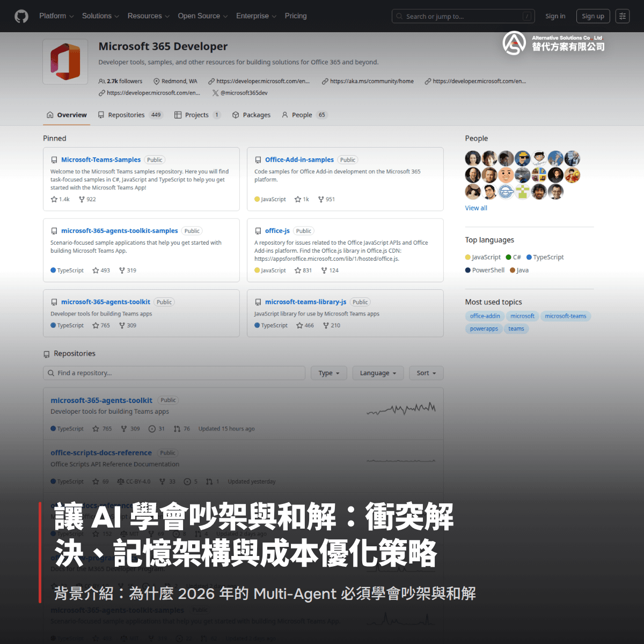Screen dimensions: 644x644
Task: Expand the Open Source menu
Action: [x=203, y=16]
